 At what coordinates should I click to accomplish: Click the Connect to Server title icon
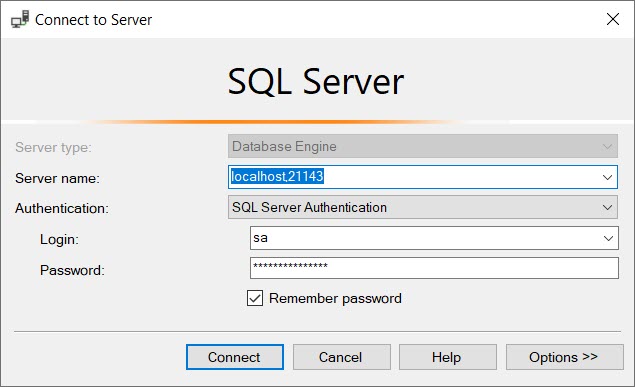click(x=20, y=19)
